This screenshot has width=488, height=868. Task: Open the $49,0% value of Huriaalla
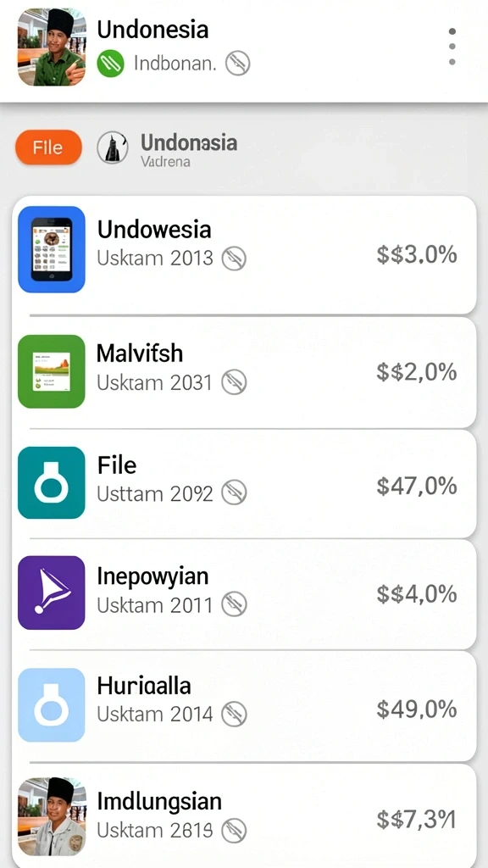coord(417,709)
